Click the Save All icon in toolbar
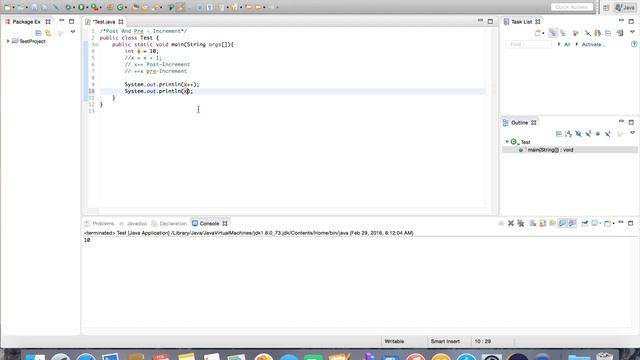This screenshot has width=640, height=360. click(44, 7)
